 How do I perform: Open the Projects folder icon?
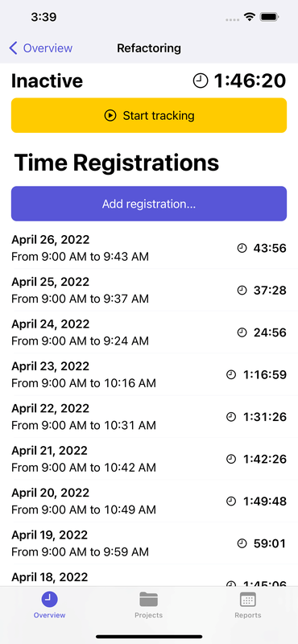point(148,600)
